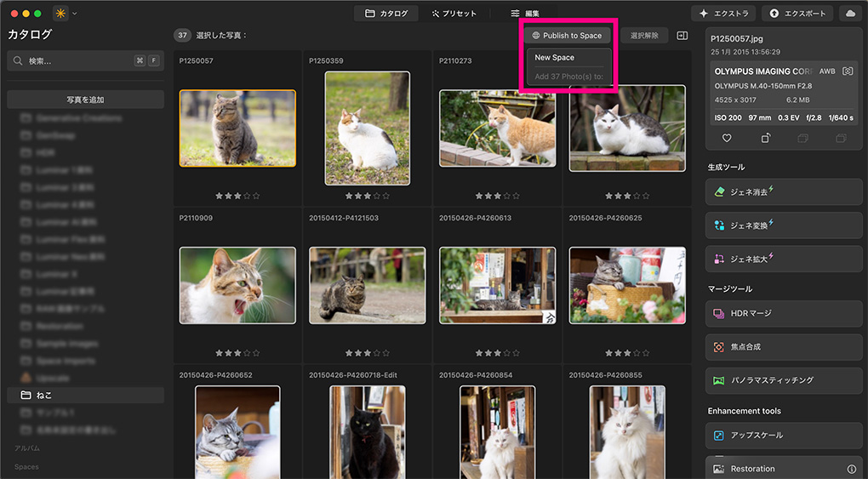The width and height of the screenshot is (868, 479).
Task: Toggle the side panel layout icon
Action: tap(682, 36)
